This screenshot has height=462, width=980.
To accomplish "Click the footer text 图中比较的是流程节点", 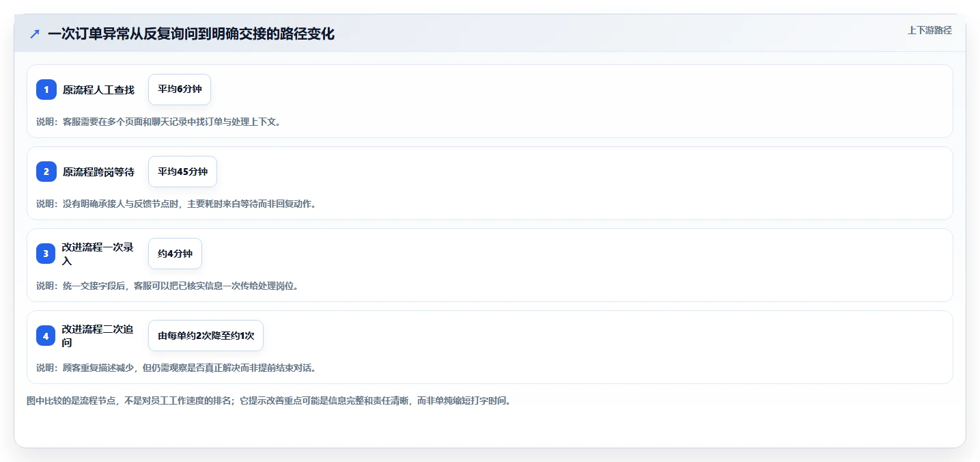I will coord(268,400).
